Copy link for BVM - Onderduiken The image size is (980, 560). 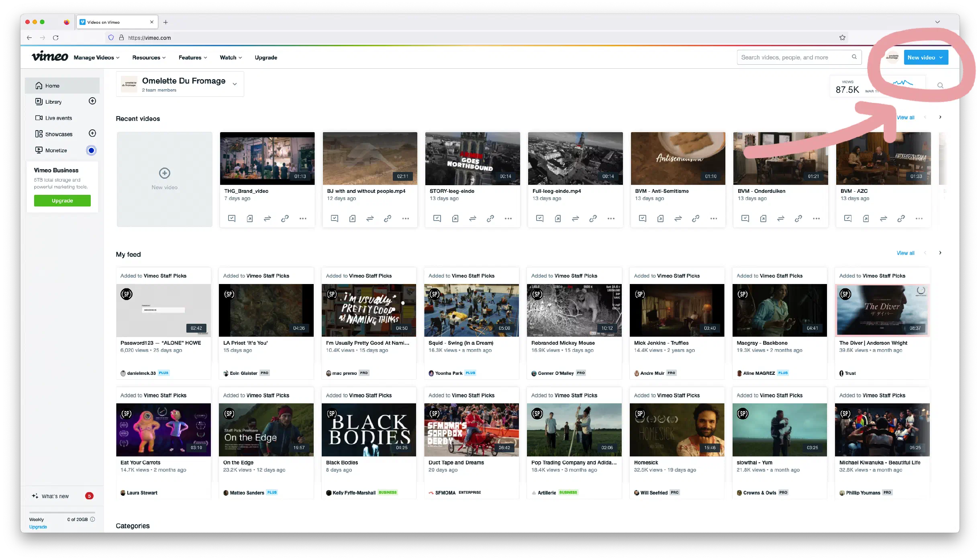click(x=798, y=219)
